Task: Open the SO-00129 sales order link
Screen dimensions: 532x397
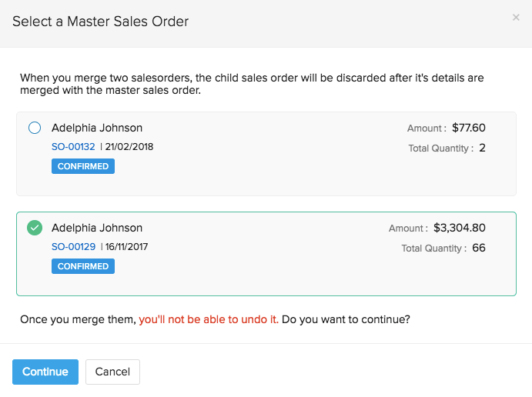Action: (x=73, y=247)
